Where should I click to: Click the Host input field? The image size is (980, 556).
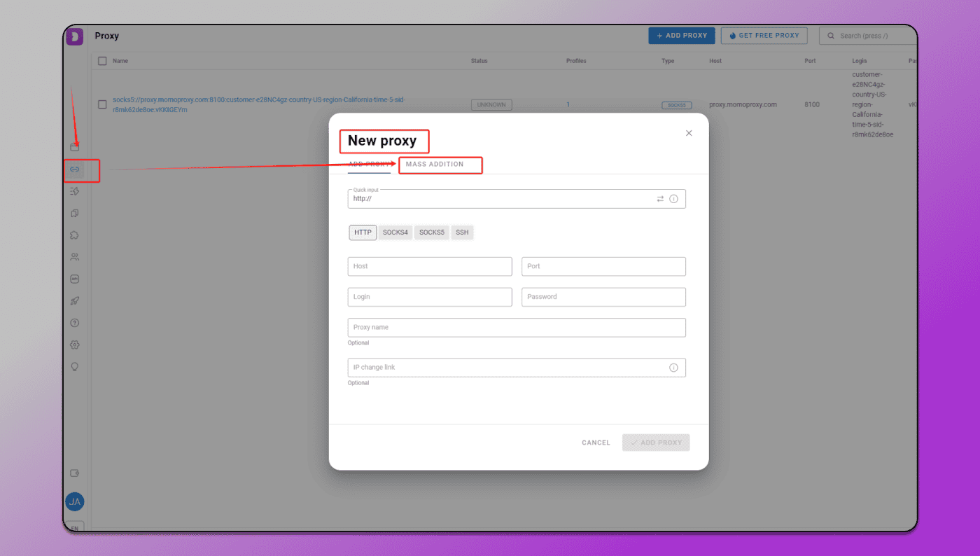click(x=430, y=266)
